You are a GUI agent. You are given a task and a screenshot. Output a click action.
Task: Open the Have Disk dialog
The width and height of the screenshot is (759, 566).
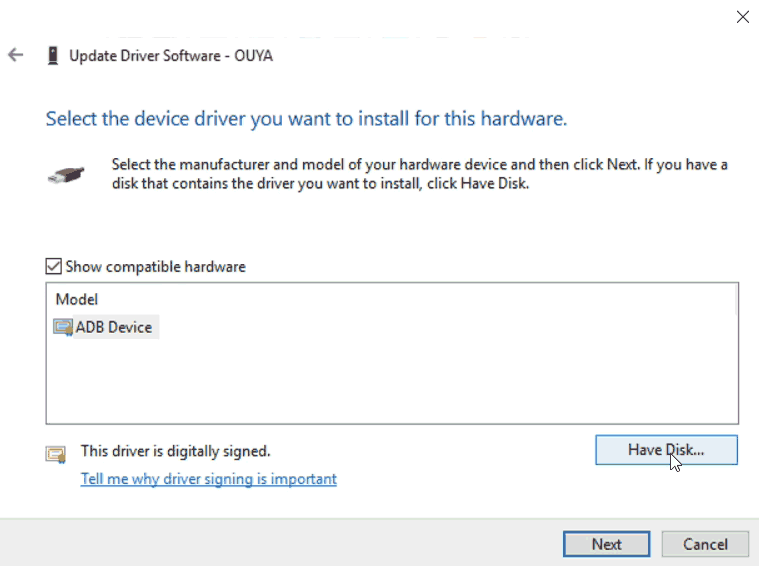[x=666, y=450]
